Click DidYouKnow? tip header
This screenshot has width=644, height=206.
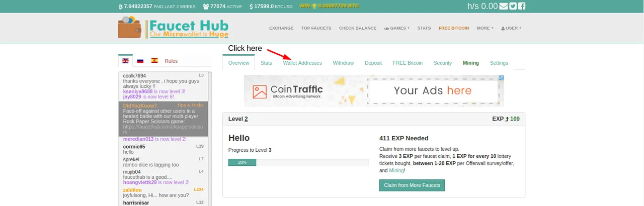coord(140,106)
